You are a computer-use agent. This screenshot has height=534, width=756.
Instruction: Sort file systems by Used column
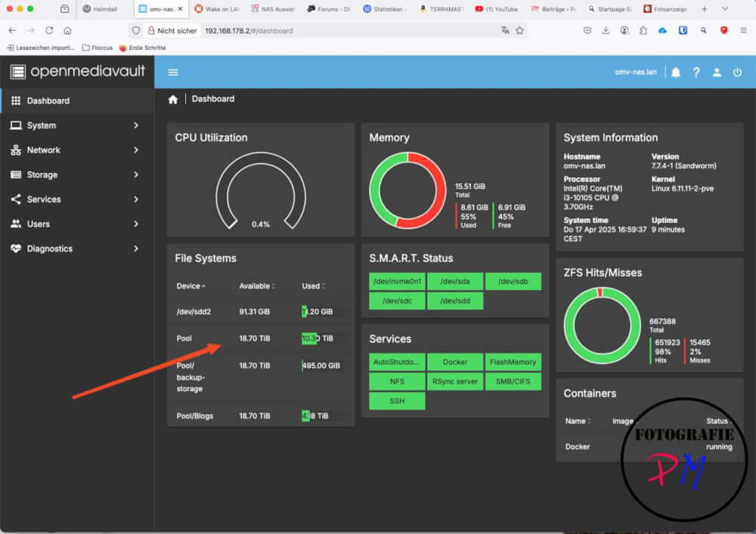pyautogui.click(x=314, y=286)
